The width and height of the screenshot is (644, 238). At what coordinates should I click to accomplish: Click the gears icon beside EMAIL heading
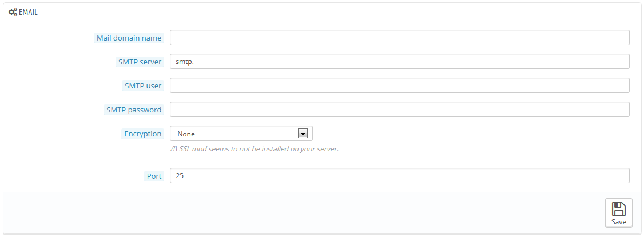click(x=13, y=11)
